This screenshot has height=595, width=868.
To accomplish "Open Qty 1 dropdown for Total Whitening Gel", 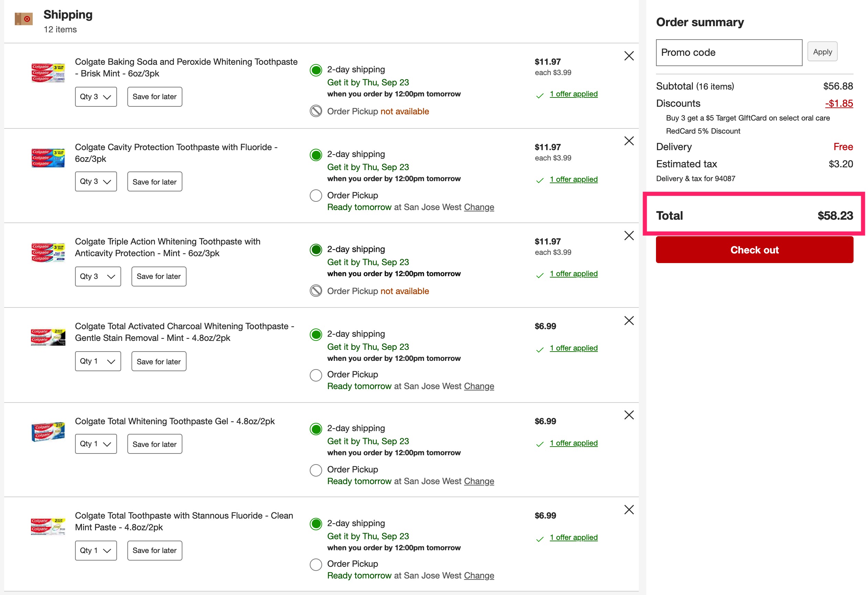I will [96, 444].
